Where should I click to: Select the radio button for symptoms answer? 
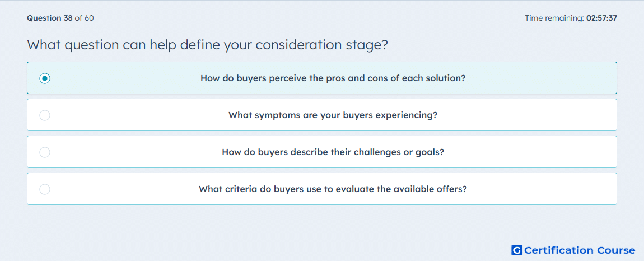click(45, 115)
